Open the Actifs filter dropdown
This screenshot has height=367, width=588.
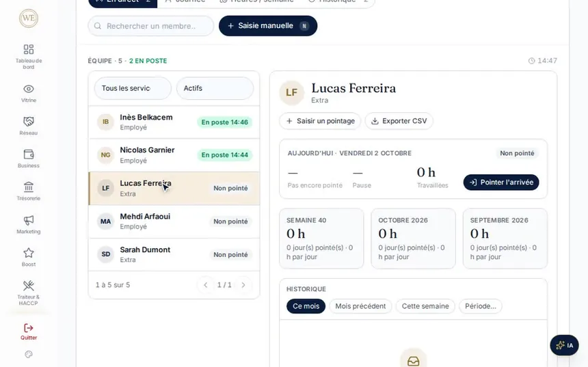(x=215, y=88)
